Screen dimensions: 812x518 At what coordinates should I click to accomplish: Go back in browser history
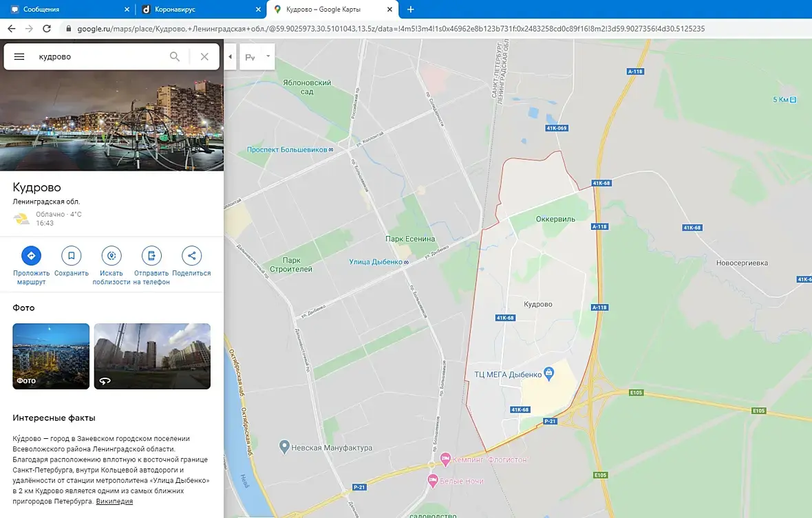click(12, 28)
